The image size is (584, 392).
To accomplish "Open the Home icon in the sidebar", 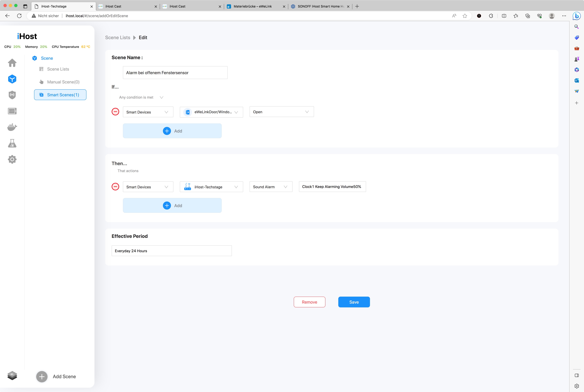I will 12,63.
